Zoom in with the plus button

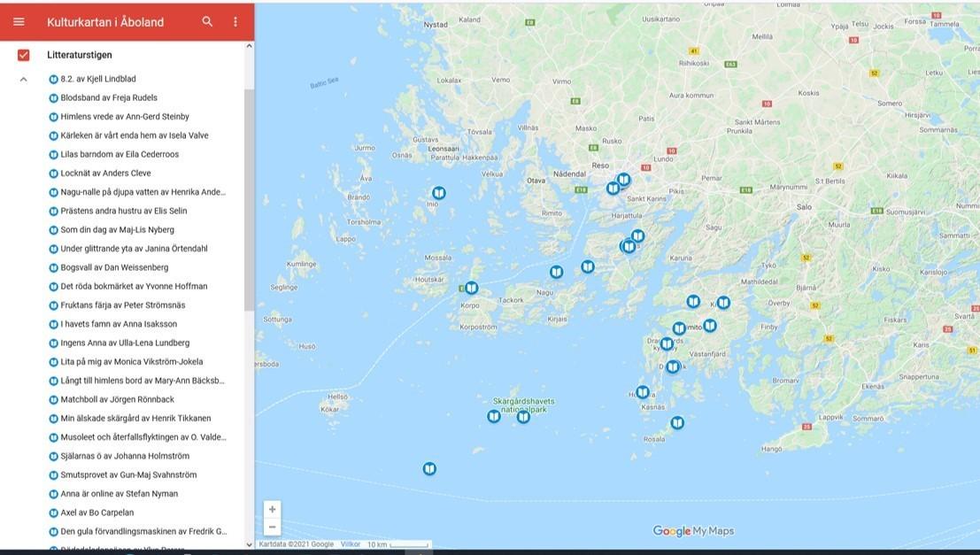coord(273,509)
